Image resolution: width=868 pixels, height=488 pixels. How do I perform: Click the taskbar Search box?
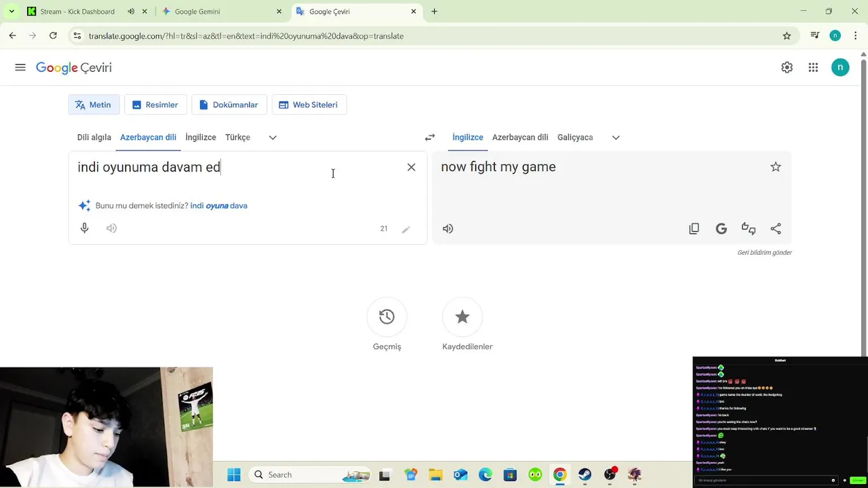310,475
